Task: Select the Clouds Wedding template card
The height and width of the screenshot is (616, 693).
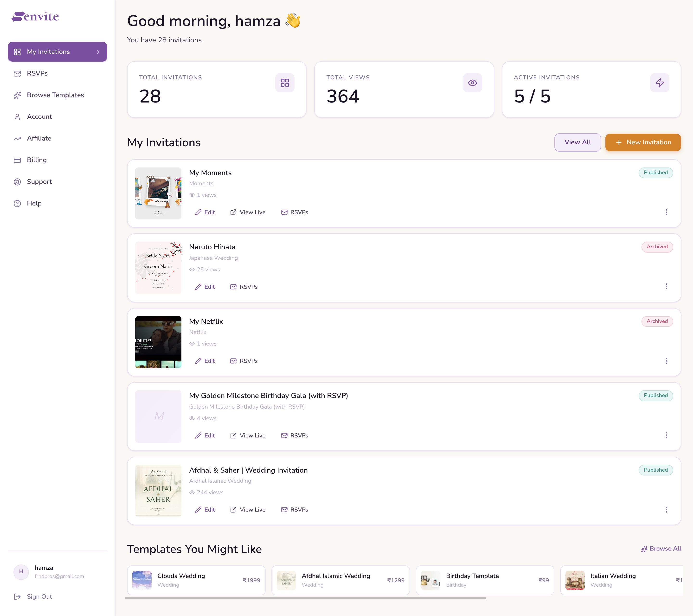Action: coord(196,580)
